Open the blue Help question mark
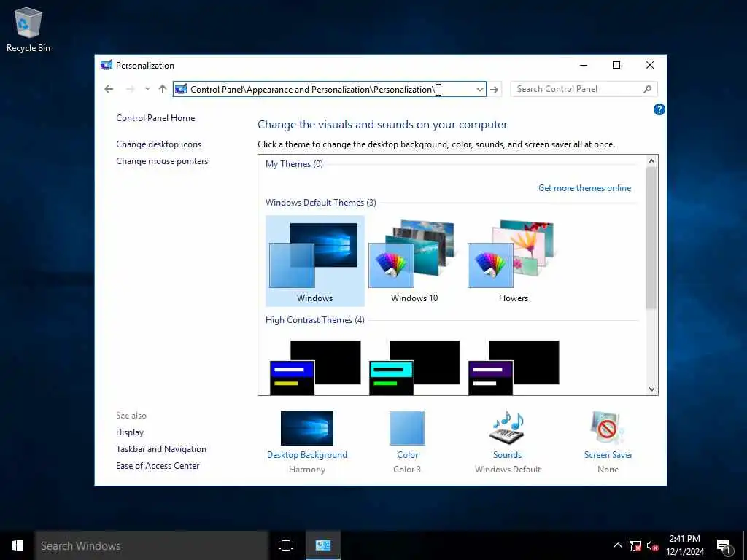This screenshot has width=747, height=560. (659, 109)
